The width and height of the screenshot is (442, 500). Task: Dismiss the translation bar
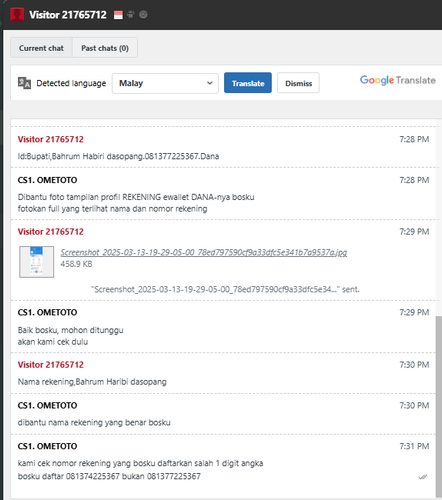pos(298,83)
